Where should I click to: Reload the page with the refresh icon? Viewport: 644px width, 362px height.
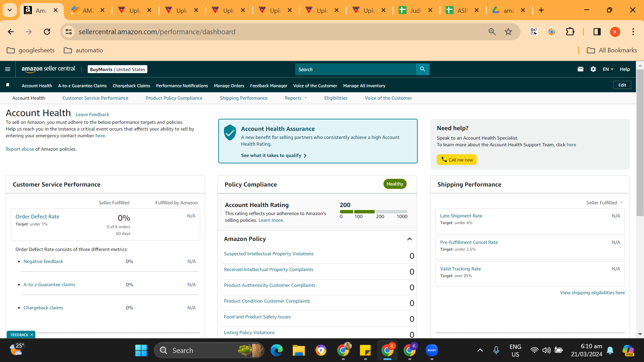[47, 32]
